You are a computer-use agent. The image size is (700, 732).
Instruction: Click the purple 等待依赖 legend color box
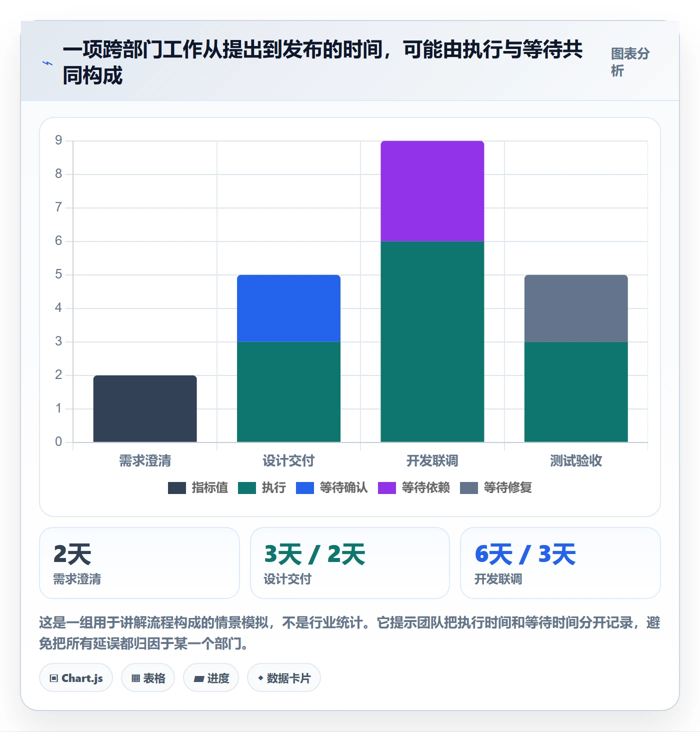(387, 488)
